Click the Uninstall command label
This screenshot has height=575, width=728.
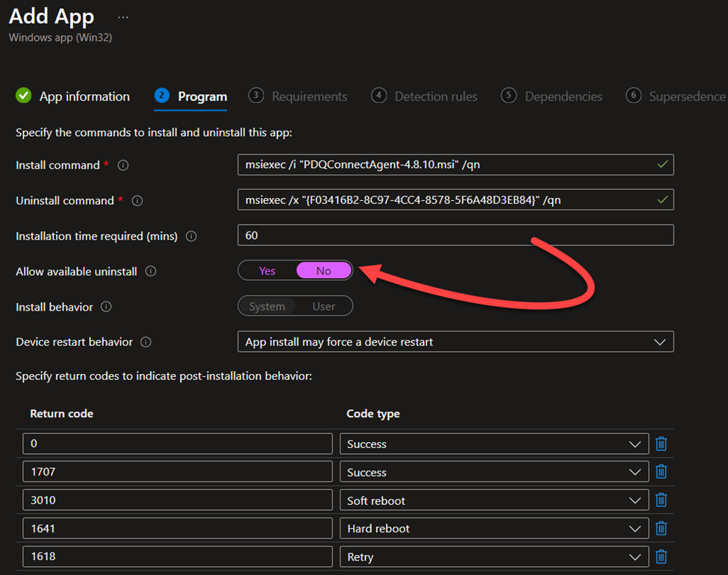(x=64, y=201)
